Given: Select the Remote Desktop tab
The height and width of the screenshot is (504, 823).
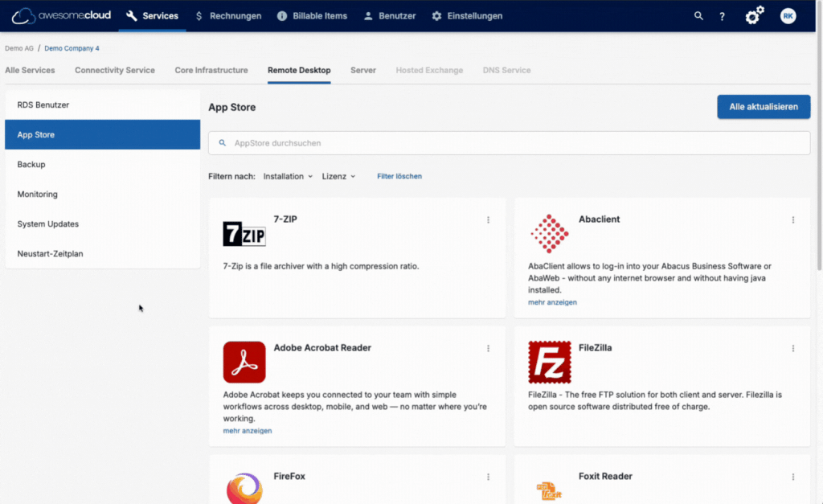Looking at the screenshot, I should coord(299,71).
